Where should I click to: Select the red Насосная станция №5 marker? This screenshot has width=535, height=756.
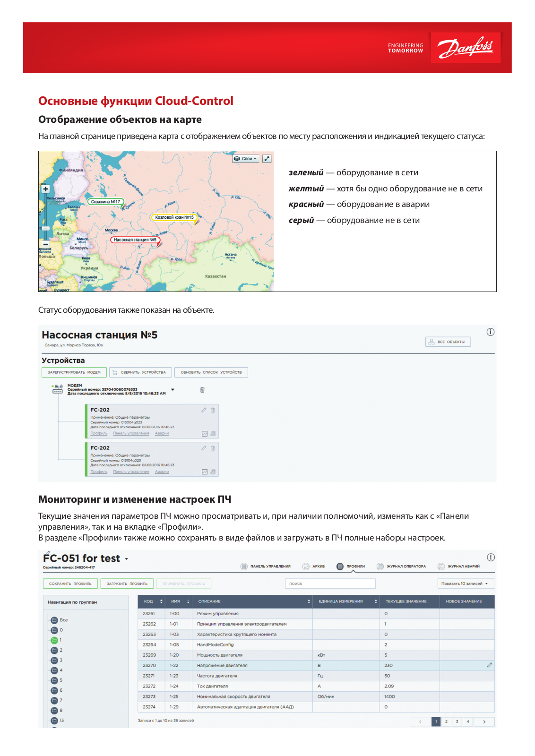135,240
